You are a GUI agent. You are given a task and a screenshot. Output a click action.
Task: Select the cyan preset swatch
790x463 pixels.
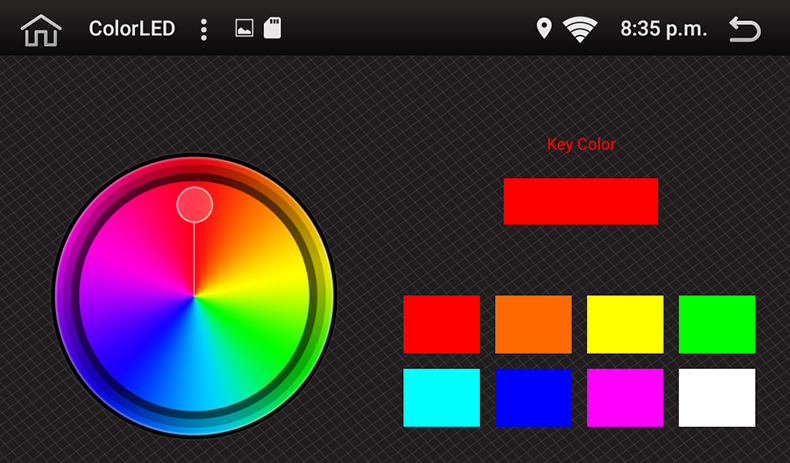[441, 398]
